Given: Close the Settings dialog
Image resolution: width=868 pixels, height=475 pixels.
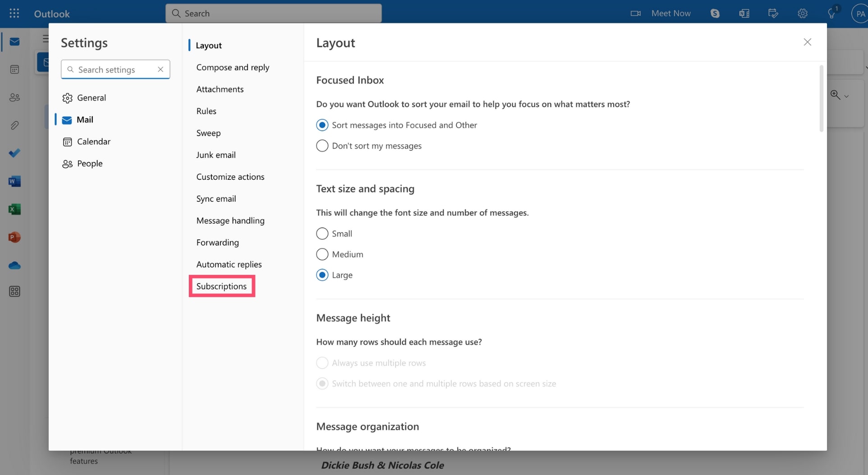Looking at the screenshot, I should tap(807, 42).
